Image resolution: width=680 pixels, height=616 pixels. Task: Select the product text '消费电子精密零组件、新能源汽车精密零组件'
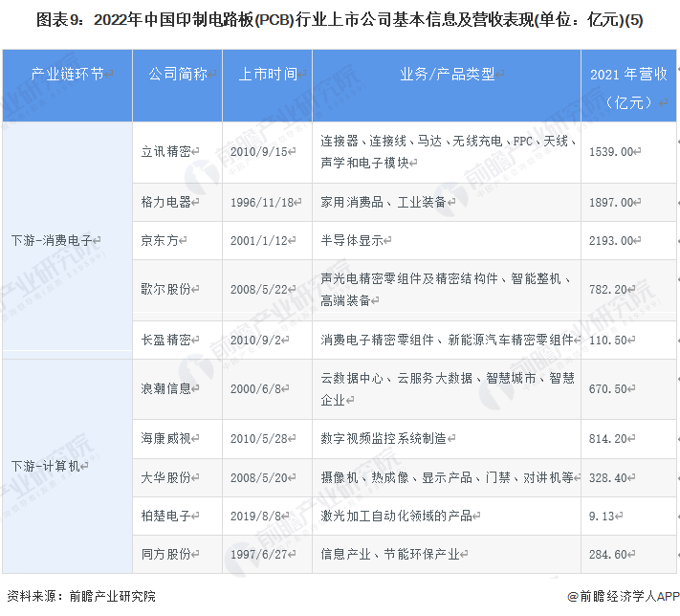coord(448,340)
